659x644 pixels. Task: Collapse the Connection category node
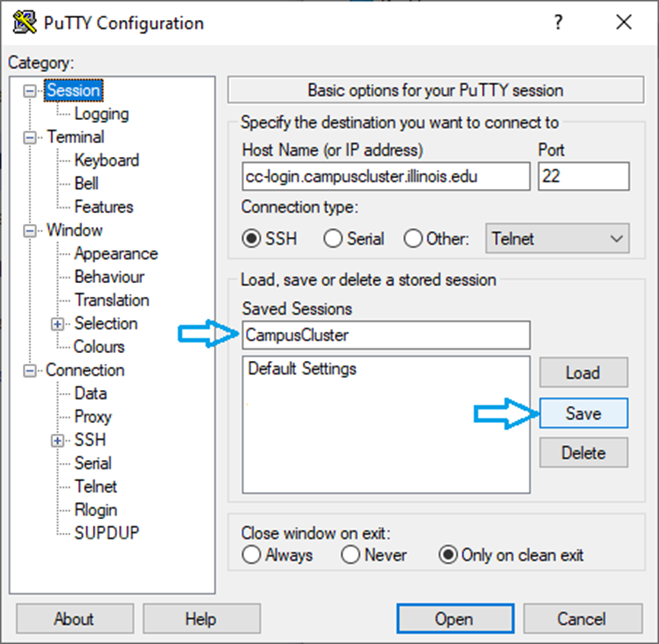[x=29, y=371]
